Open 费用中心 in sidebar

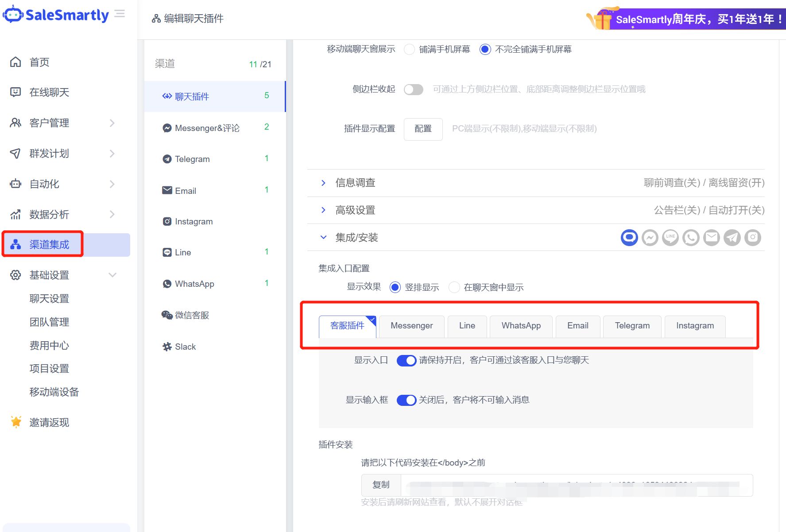click(x=49, y=346)
